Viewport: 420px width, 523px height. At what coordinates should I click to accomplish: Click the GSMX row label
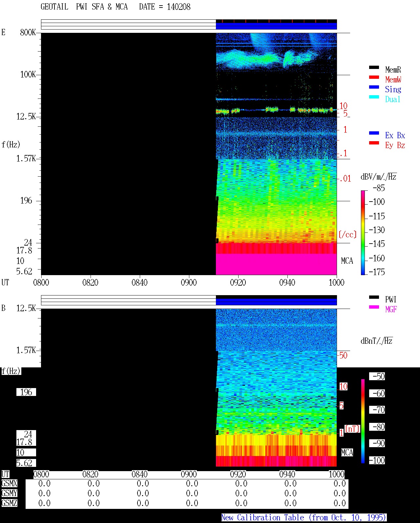click(9, 484)
